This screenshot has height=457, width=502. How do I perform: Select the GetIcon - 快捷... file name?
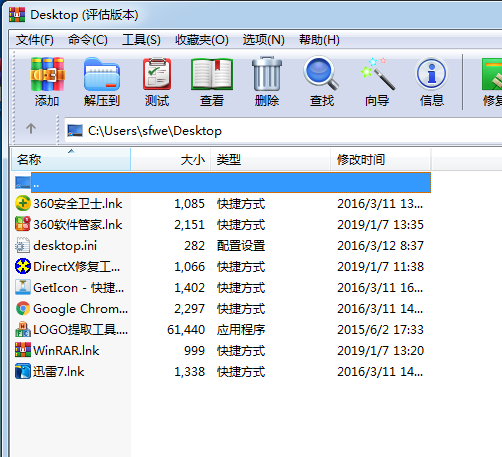(x=79, y=288)
